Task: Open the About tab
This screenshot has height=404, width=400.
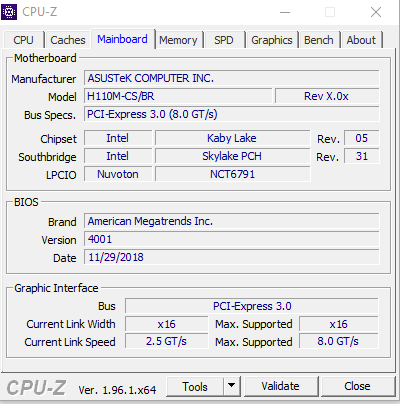Action: click(361, 40)
